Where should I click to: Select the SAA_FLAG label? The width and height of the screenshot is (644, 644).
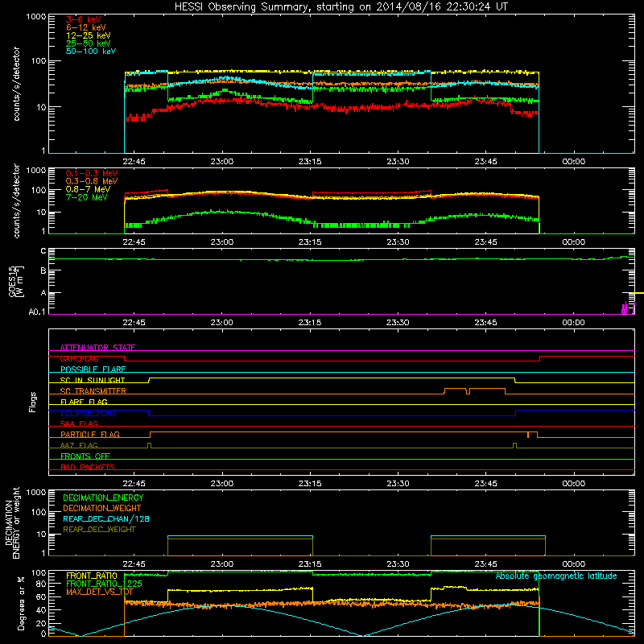[79, 423]
